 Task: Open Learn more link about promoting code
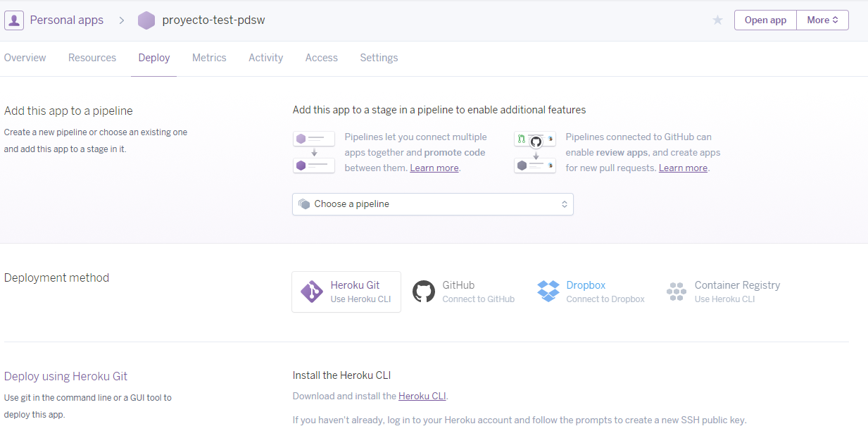pos(434,168)
